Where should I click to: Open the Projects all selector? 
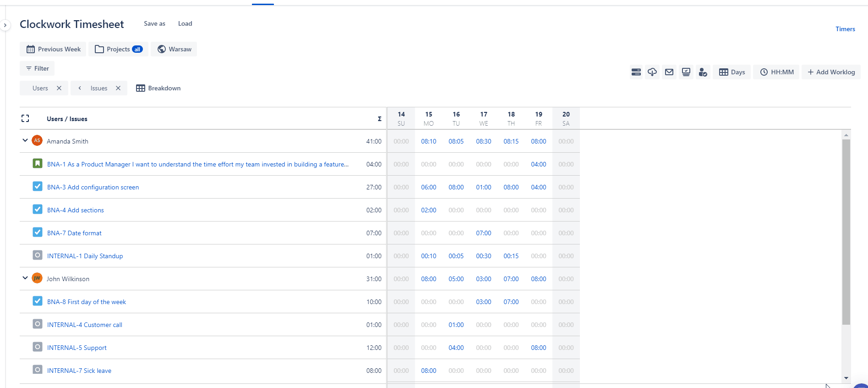(x=119, y=49)
